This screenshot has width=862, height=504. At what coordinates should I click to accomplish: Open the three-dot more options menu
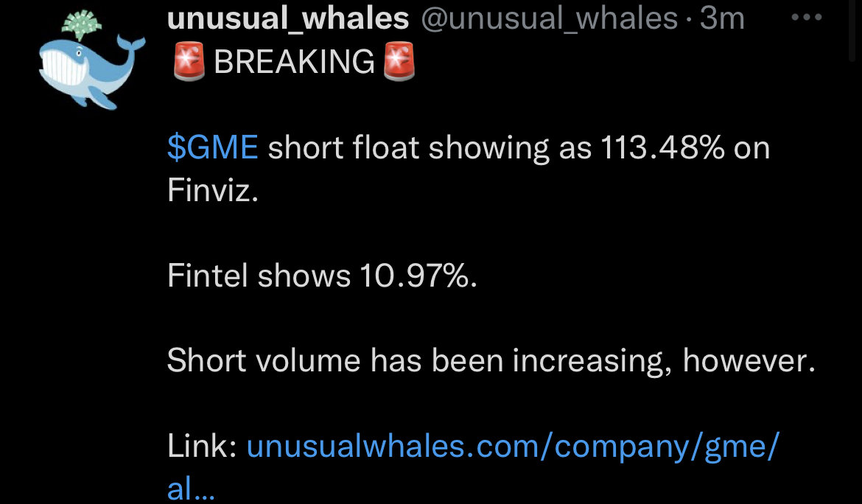coord(807,18)
